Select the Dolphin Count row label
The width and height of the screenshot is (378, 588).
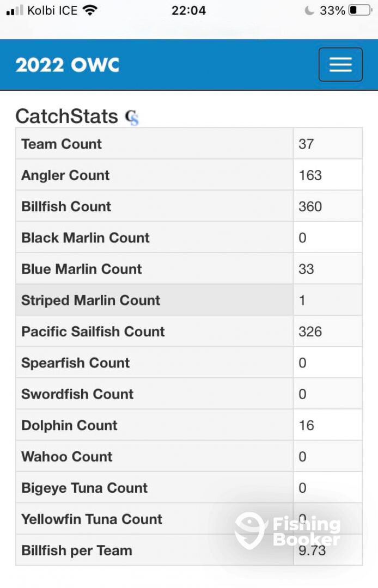pyautogui.click(x=69, y=425)
